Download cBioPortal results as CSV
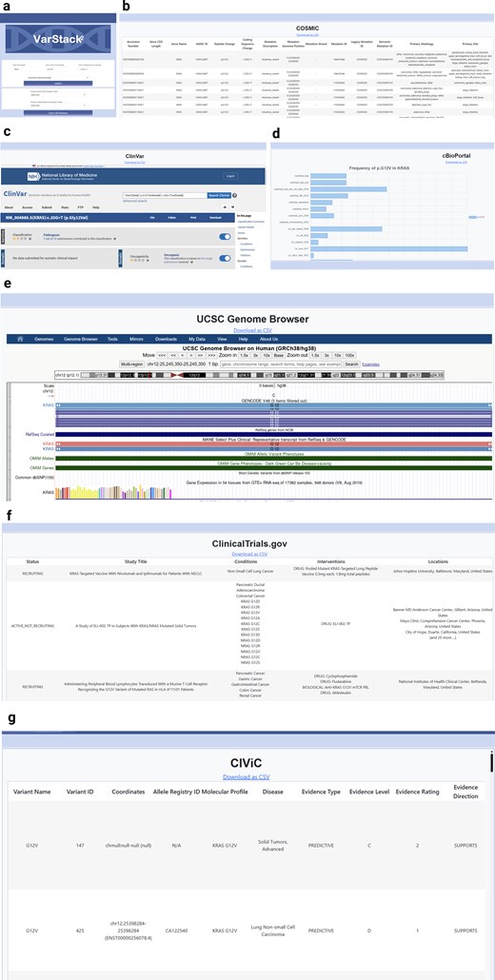The image size is (495, 980). pos(456,162)
